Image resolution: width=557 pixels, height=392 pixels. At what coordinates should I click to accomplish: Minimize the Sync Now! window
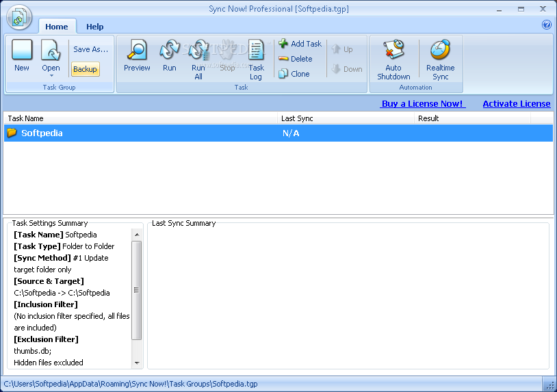[499, 10]
